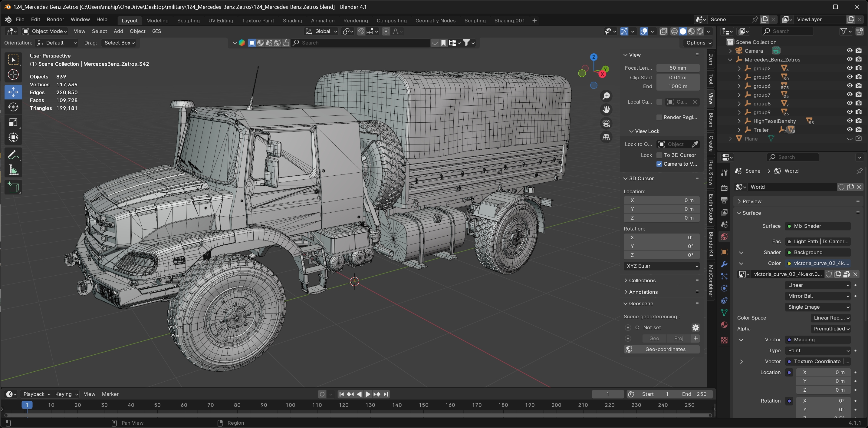The width and height of the screenshot is (868, 428).
Task: Select the Add Cube tool
Action: (x=13, y=187)
